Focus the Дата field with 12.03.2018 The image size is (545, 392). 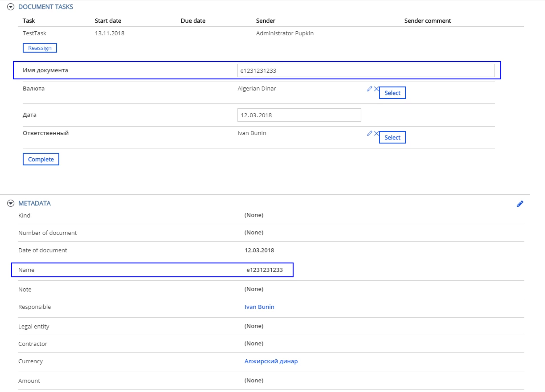click(299, 115)
